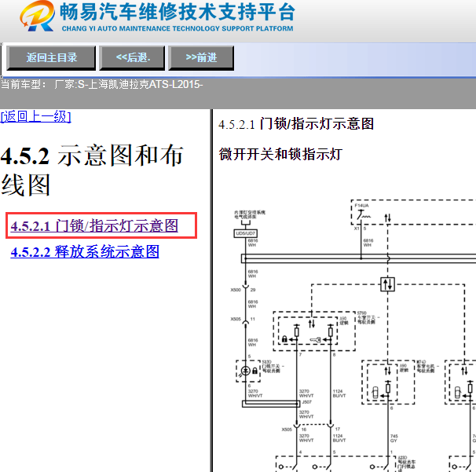
Task: Click the padlock symbol in switch module
Action: pyautogui.click(x=284, y=339)
